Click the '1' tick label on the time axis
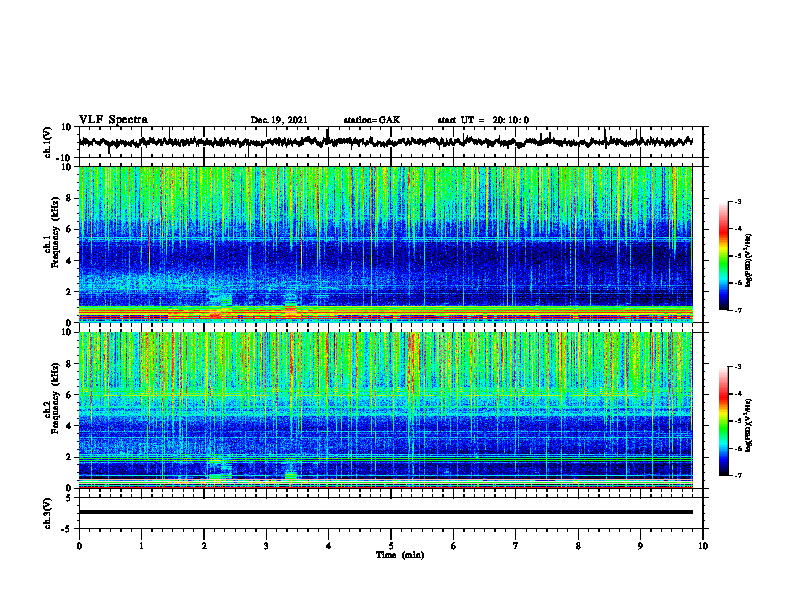This screenshot has width=792, height=612. [141, 546]
